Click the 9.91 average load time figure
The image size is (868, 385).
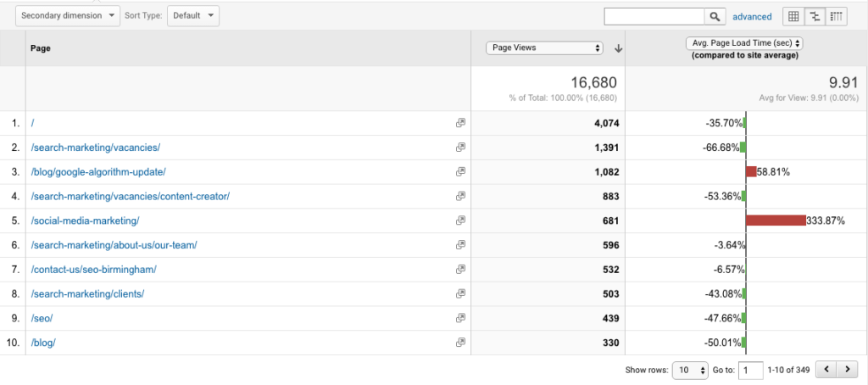[843, 83]
